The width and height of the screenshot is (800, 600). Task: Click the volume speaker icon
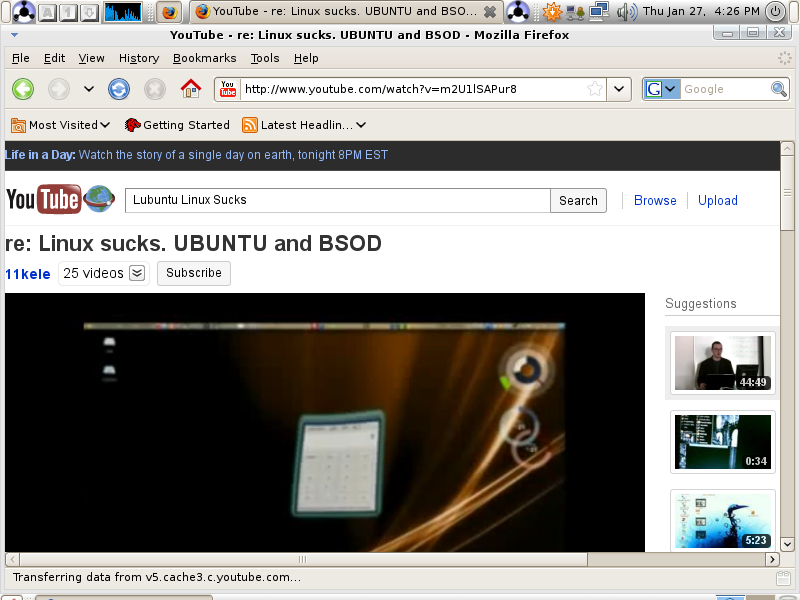point(627,12)
